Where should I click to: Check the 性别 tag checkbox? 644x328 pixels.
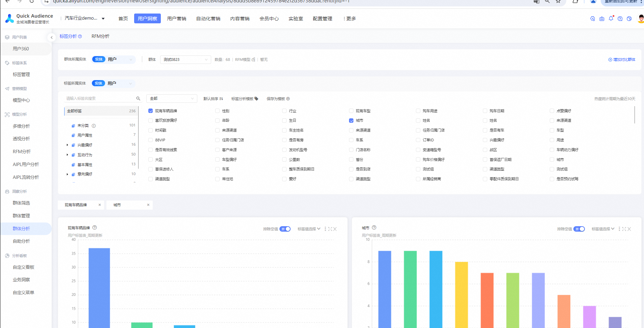coord(218,111)
